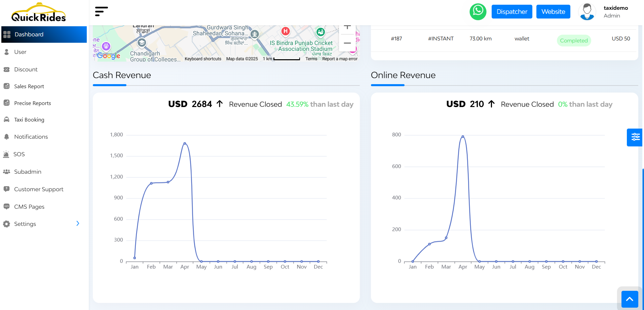Open the theme customizer sliders panel
644x310 pixels.
(x=635, y=137)
